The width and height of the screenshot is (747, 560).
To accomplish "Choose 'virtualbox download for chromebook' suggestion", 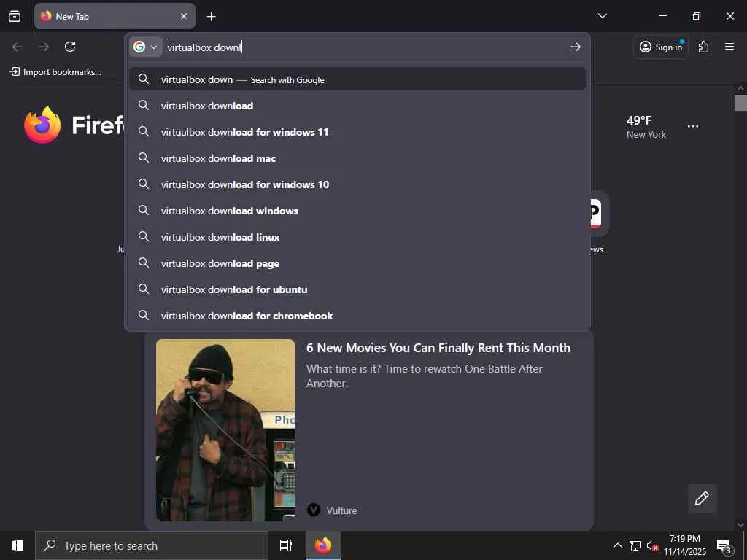I will (357, 315).
